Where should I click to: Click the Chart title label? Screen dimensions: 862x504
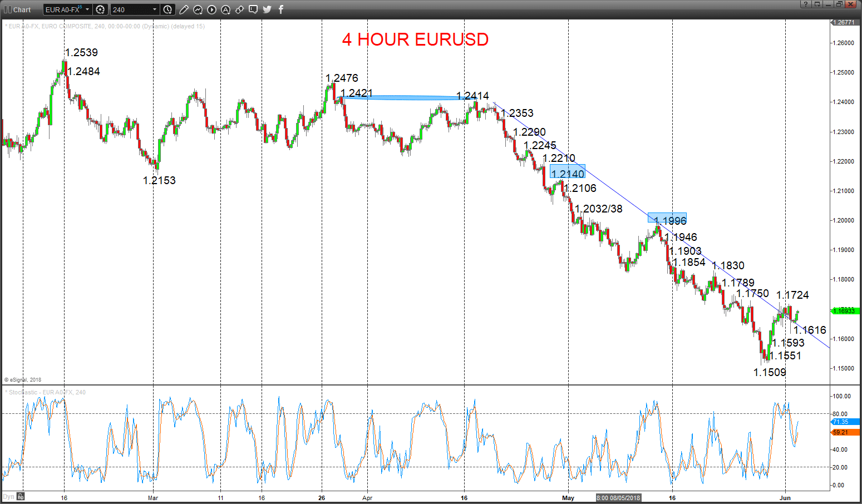(x=22, y=9)
